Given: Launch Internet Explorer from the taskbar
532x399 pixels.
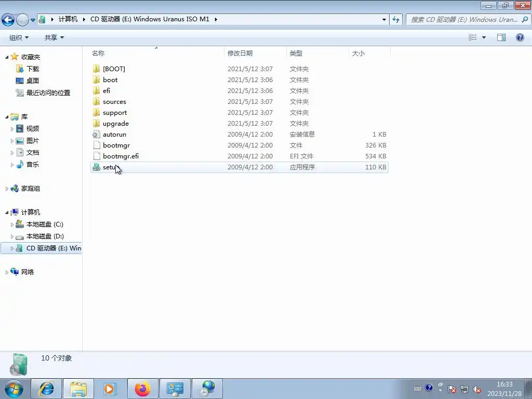Looking at the screenshot, I should pos(46,389).
